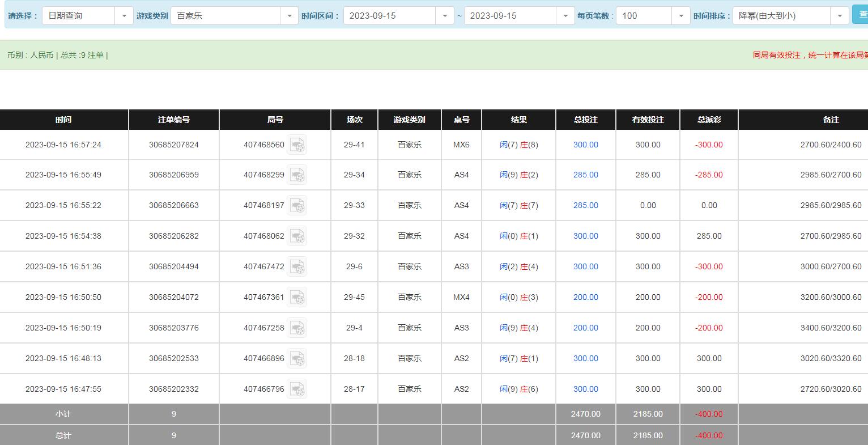Image resolution: width=868 pixels, height=445 pixels.
Task: Launch replay icon for round 407466796
Action: point(297,389)
